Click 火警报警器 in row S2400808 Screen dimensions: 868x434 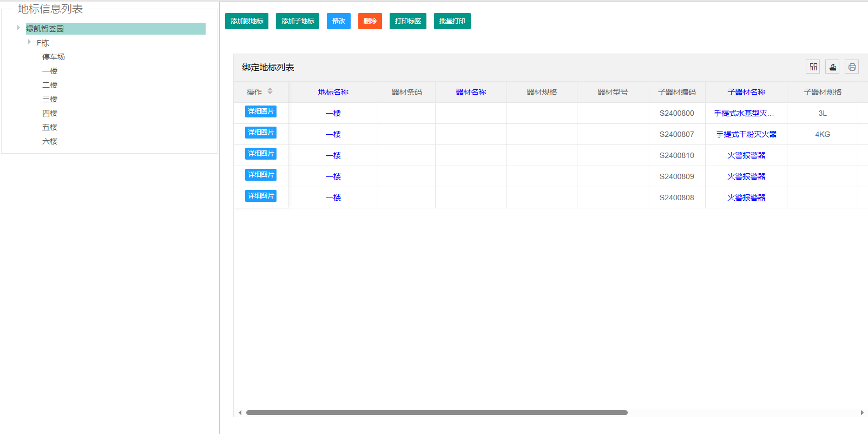point(746,198)
